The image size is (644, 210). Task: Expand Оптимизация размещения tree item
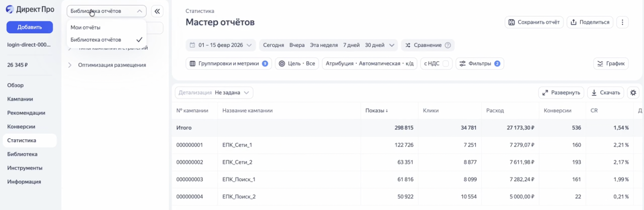pos(70,65)
